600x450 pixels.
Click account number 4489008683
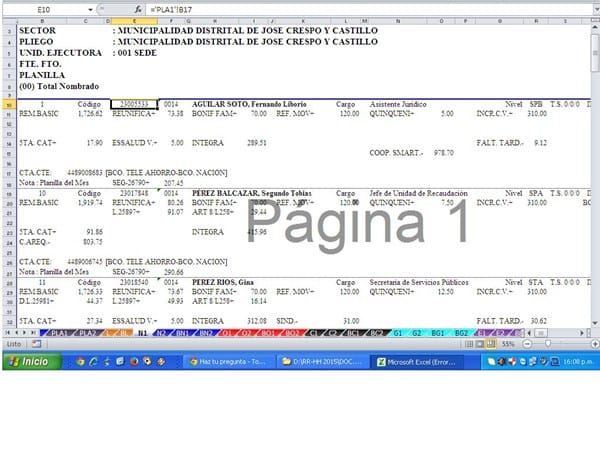85,173
